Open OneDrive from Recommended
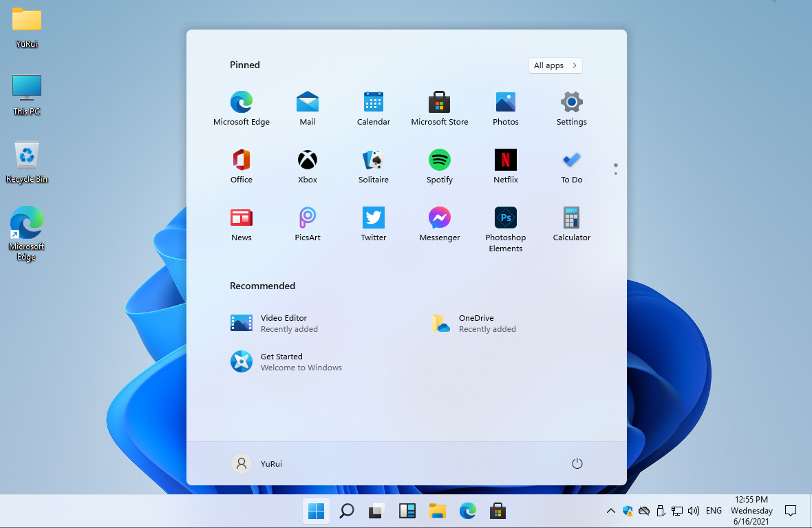The image size is (812, 528). coord(474,323)
